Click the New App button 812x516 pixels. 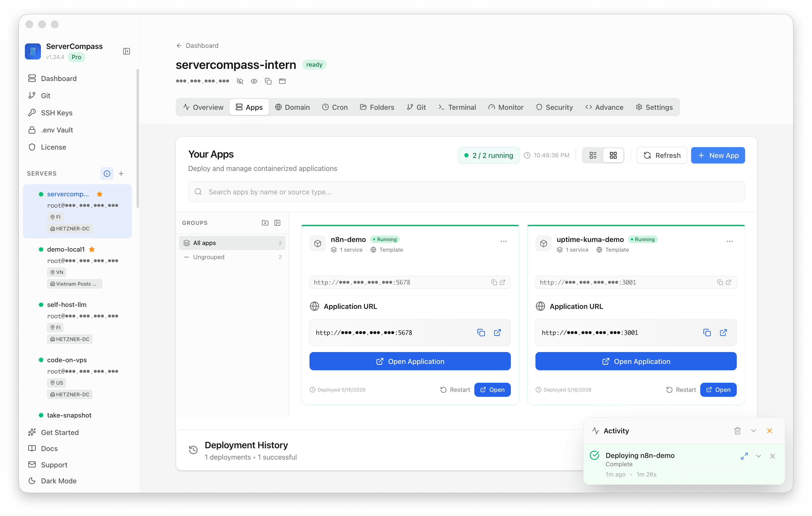coord(718,155)
